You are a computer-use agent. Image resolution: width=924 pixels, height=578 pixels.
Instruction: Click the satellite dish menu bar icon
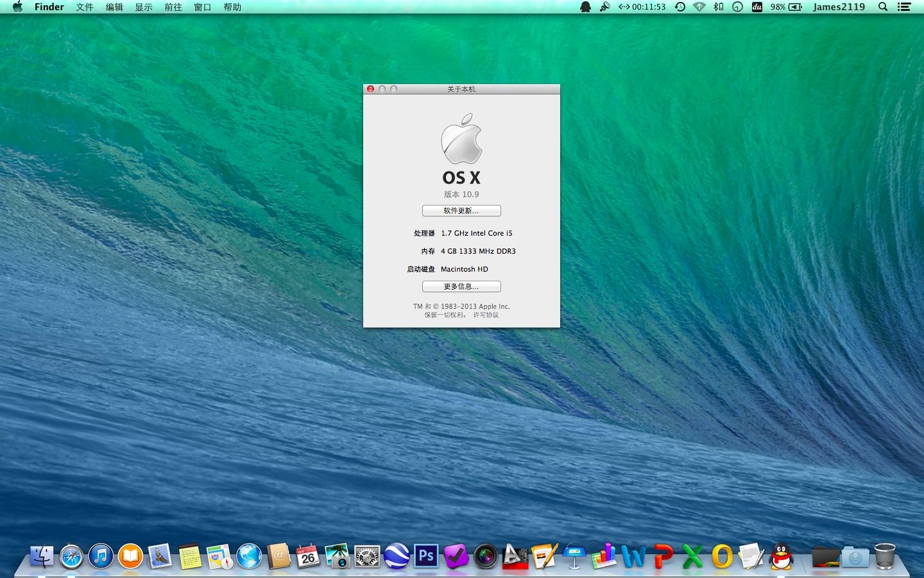pos(604,7)
